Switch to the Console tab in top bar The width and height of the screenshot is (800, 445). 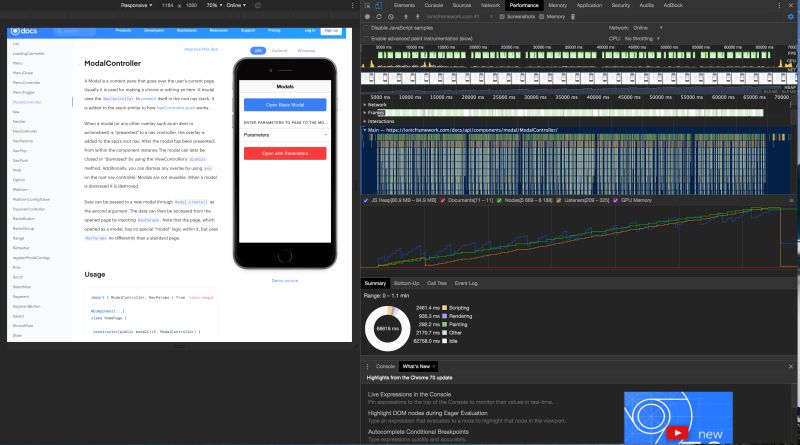pos(434,5)
